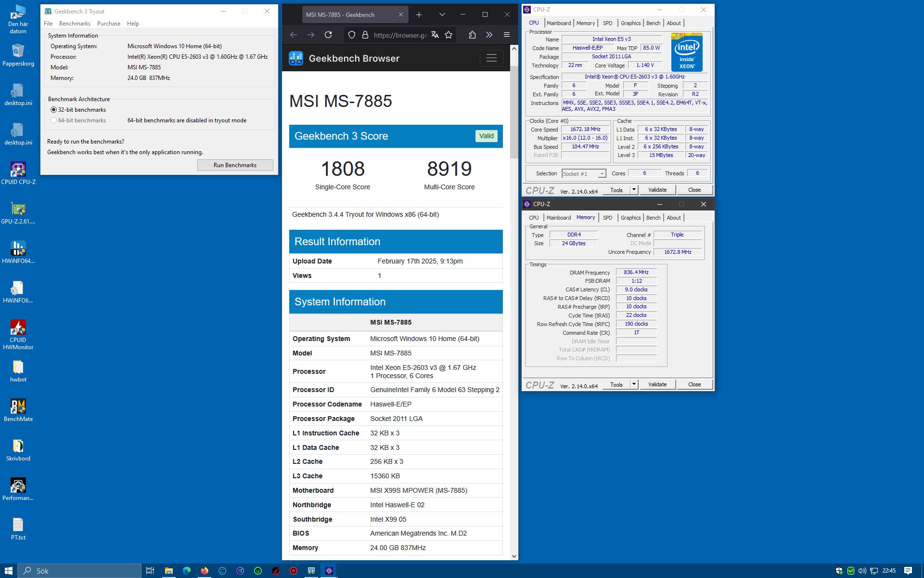The width and height of the screenshot is (924, 578).
Task: Close the MSI MS-7885 Geekbench browser tab
Action: (x=400, y=15)
